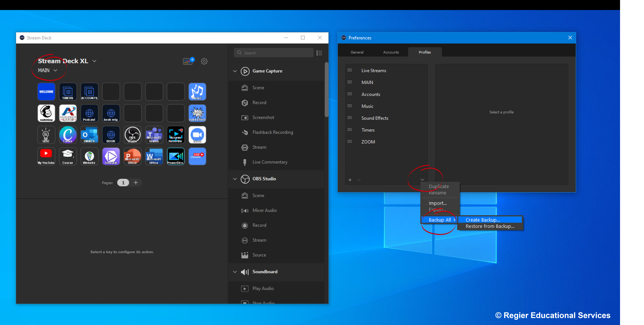
Task: Select the QUIZ lightbulb key
Action: tap(46, 135)
